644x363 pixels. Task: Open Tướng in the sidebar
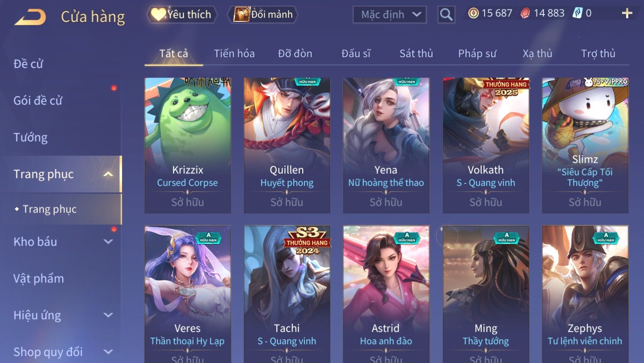[30, 138]
